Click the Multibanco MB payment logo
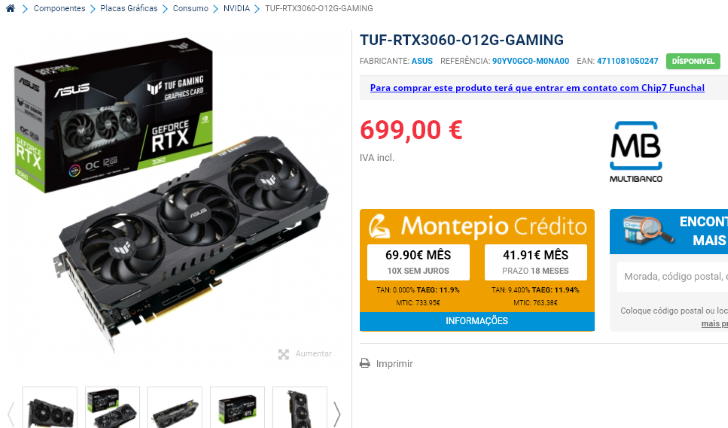Viewport: 728px width, 428px height. (x=636, y=152)
